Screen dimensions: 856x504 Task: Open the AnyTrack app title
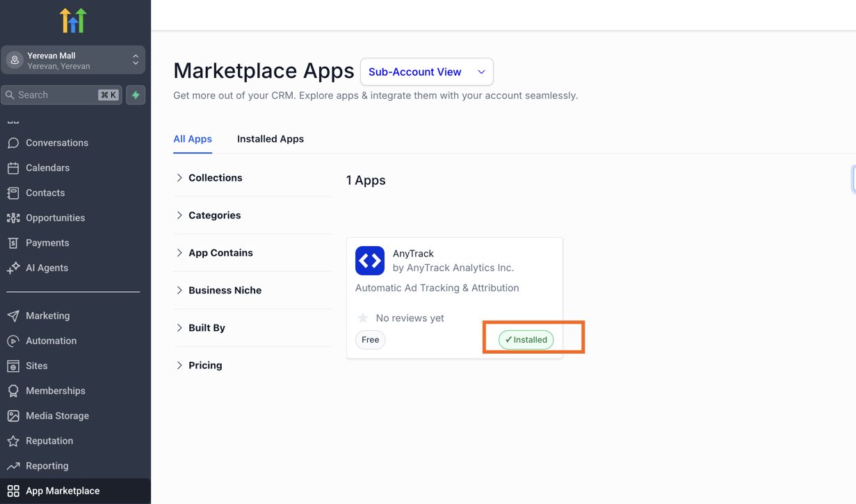pyautogui.click(x=413, y=254)
